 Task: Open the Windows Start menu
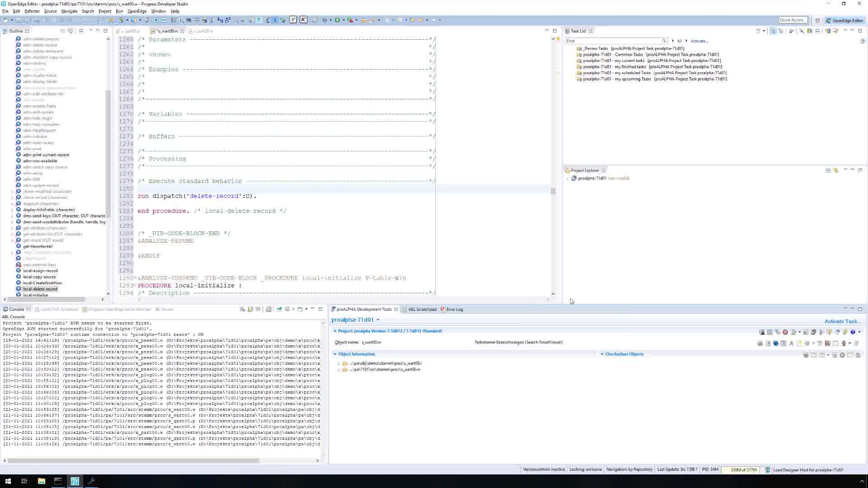[8, 481]
